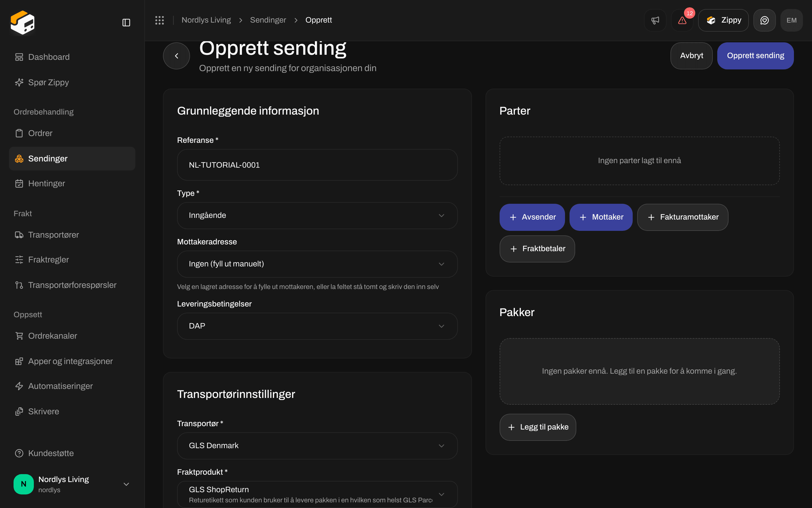Open Skrivere in the sidebar
812x508 pixels.
(x=72, y=411)
